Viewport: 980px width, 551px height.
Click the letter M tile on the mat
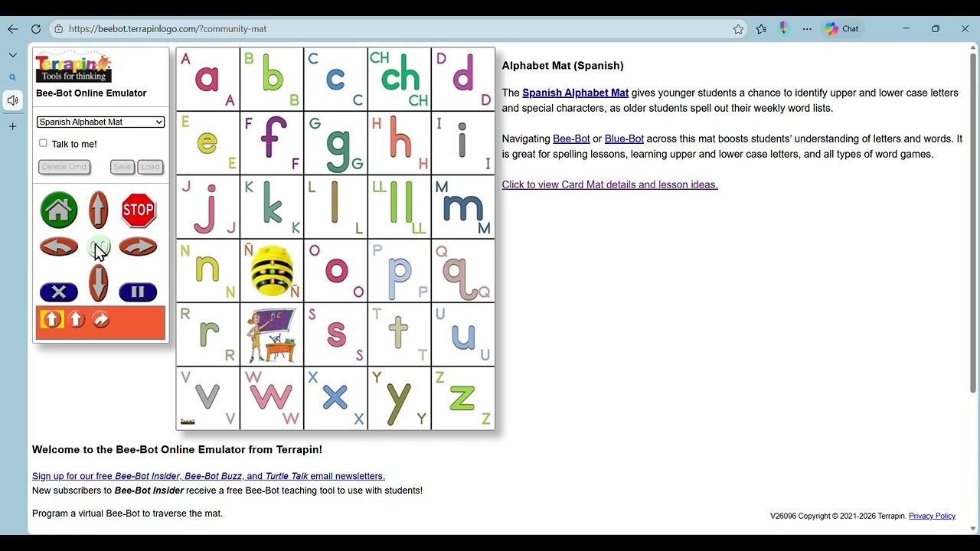(463, 207)
